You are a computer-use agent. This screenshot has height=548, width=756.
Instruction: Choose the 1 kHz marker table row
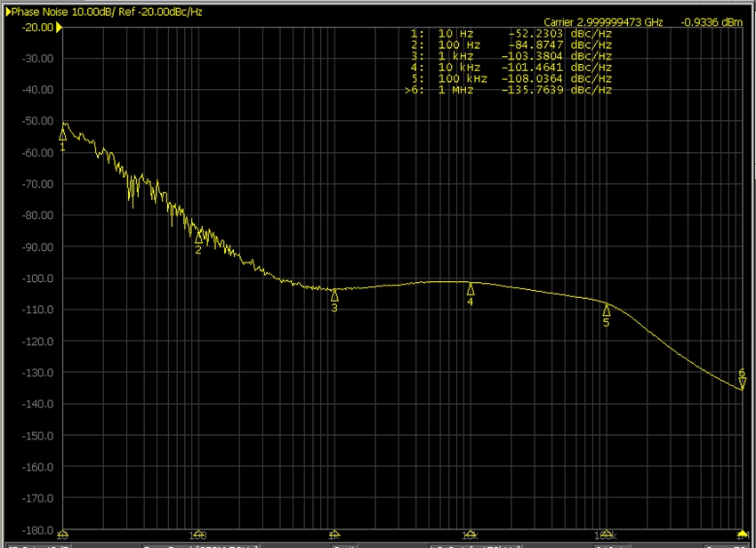[x=511, y=55]
